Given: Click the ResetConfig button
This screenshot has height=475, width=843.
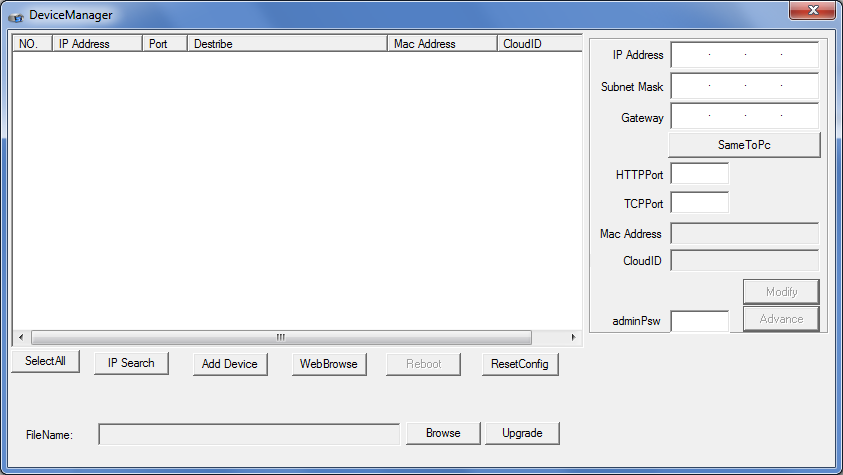Looking at the screenshot, I should [x=520, y=364].
